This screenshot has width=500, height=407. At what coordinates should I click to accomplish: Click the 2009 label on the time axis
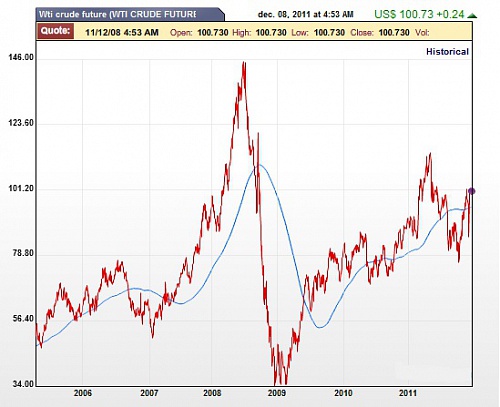[x=277, y=393]
